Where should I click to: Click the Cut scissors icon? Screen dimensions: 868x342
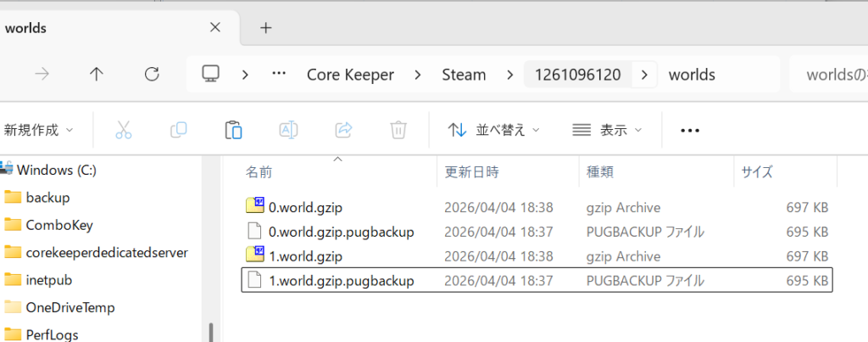(x=124, y=130)
